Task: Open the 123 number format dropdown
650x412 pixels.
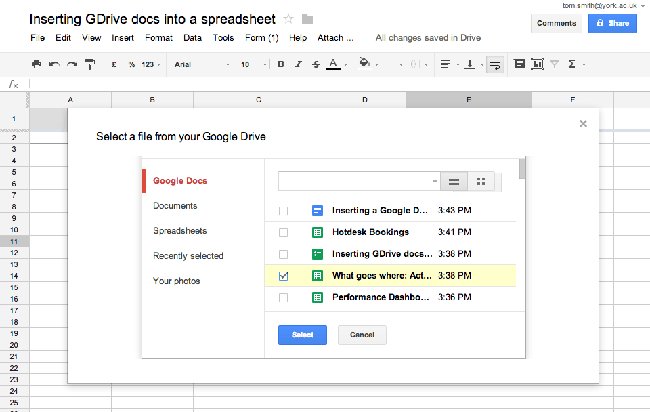Action: click(x=150, y=64)
